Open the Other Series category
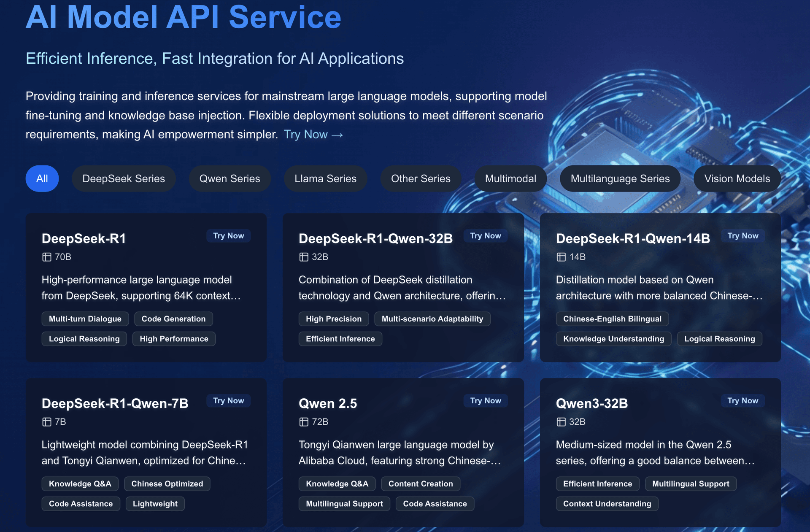This screenshot has height=532, width=810. pyautogui.click(x=421, y=178)
